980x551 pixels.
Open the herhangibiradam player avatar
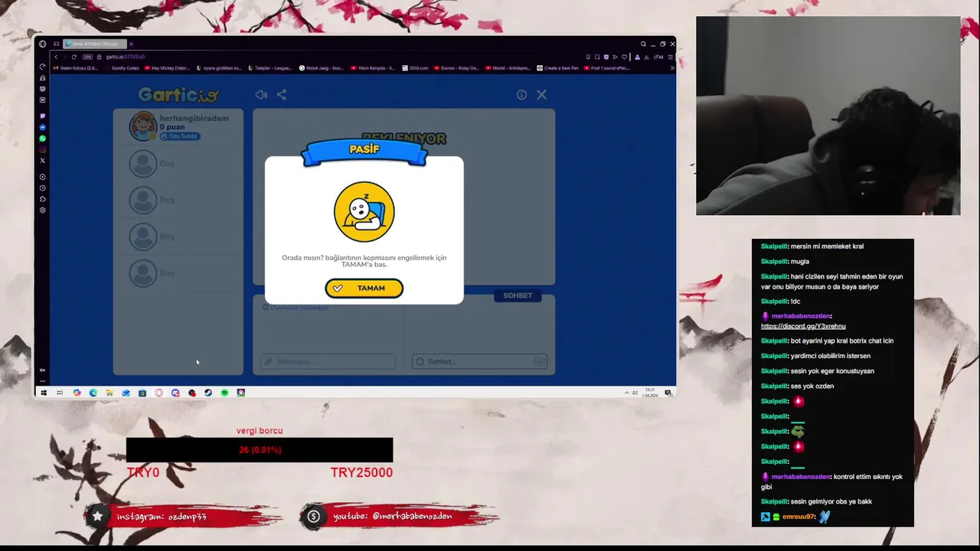coord(142,126)
